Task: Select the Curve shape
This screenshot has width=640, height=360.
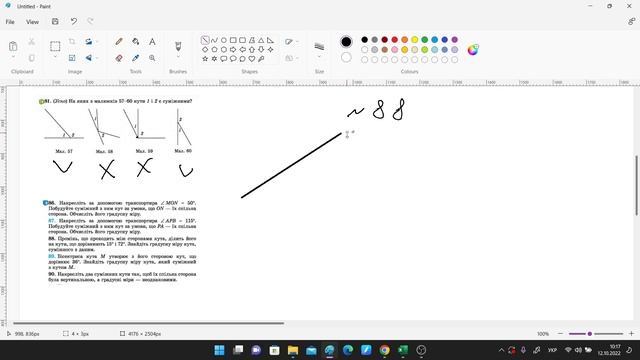Action: click(x=215, y=40)
